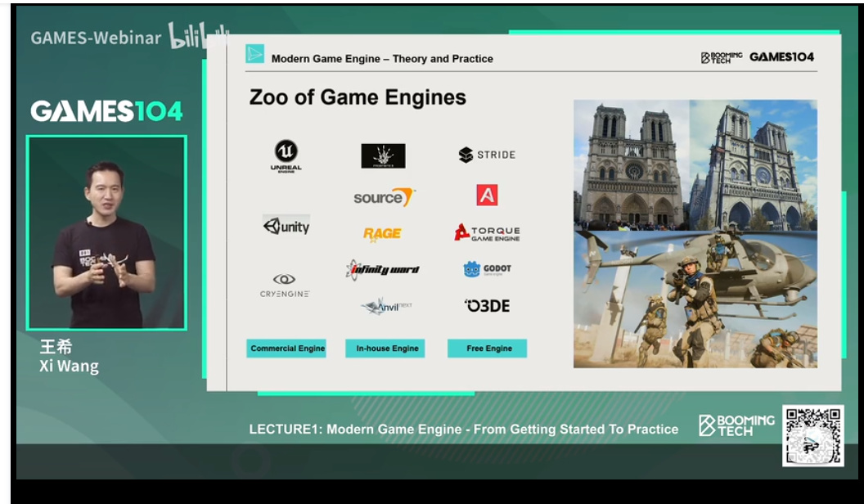This screenshot has width=864, height=504.
Task: Click the O3DE logo
Action: pyautogui.click(x=487, y=306)
